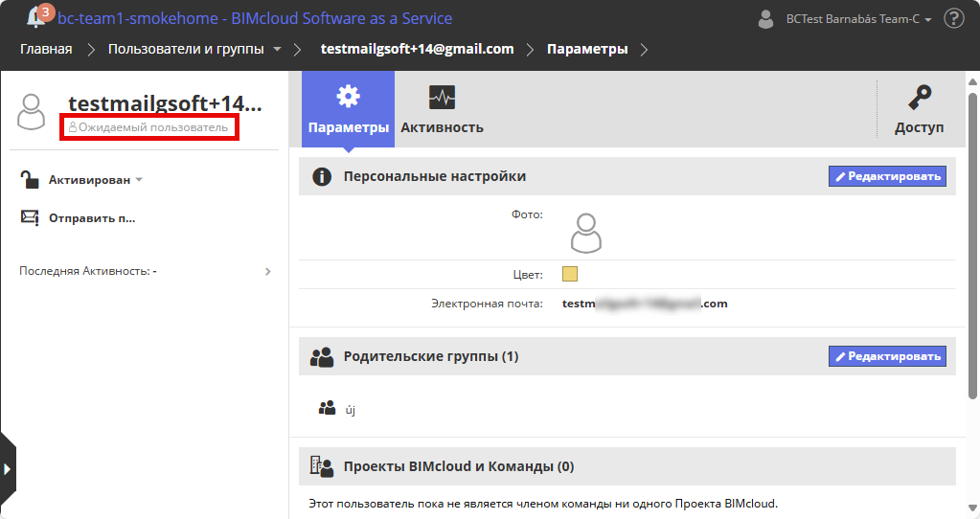Click the BIMcloud Projects building icon
The width and height of the screenshot is (980, 519).
click(322, 466)
